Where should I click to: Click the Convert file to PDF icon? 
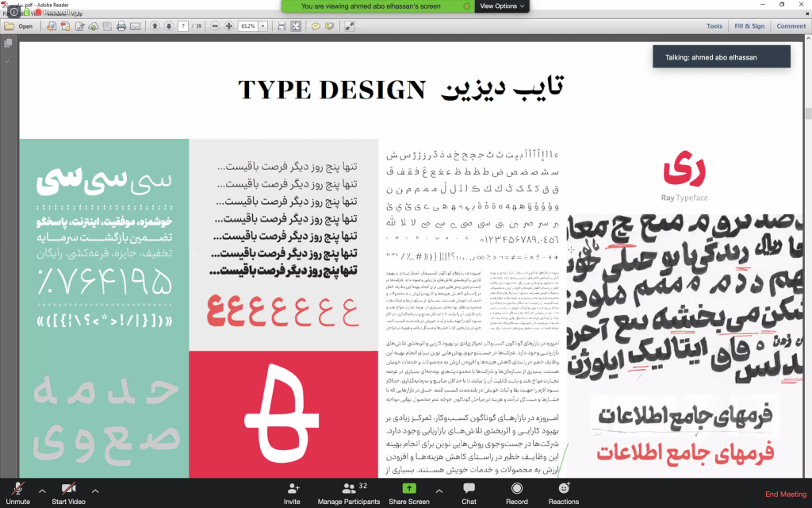pos(52,26)
